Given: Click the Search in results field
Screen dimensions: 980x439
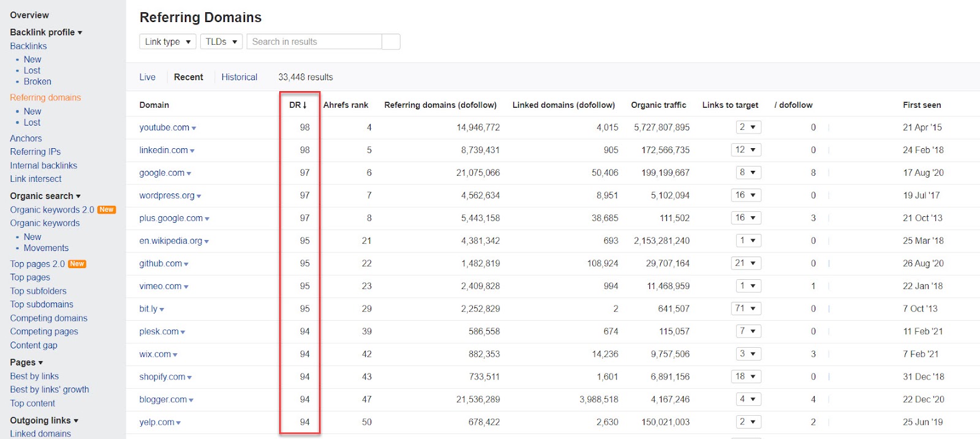Looking at the screenshot, I should click(x=314, y=42).
